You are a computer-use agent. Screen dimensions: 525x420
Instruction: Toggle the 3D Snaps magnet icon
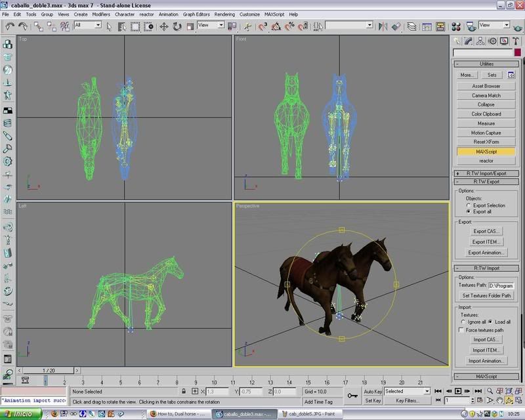pos(262,26)
